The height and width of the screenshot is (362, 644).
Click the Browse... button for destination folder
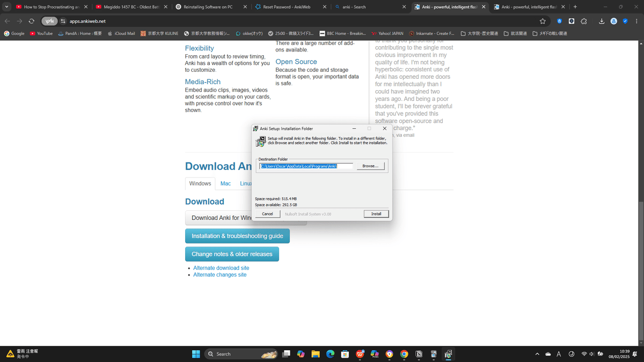click(x=370, y=166)
